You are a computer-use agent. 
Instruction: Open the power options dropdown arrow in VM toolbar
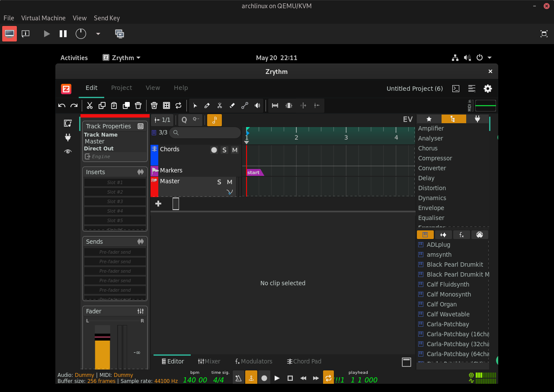pos(98,34)
